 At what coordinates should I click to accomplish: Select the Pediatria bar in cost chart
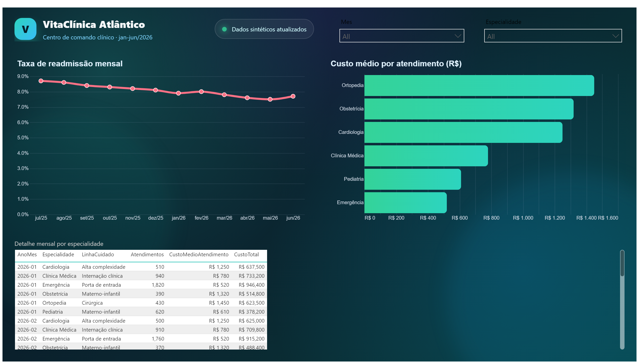coord(413,179)
